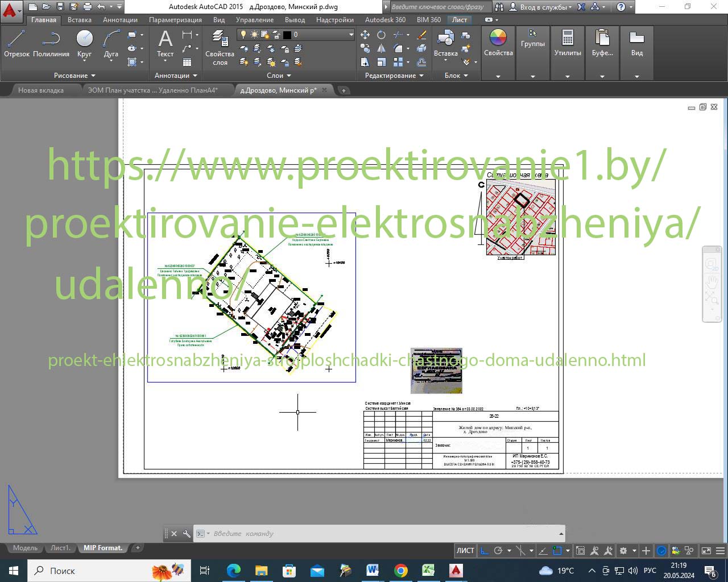Screen dimensions: 728x582
Task: Open Google Chrome from the taskbar
Action: coord(400,571)
